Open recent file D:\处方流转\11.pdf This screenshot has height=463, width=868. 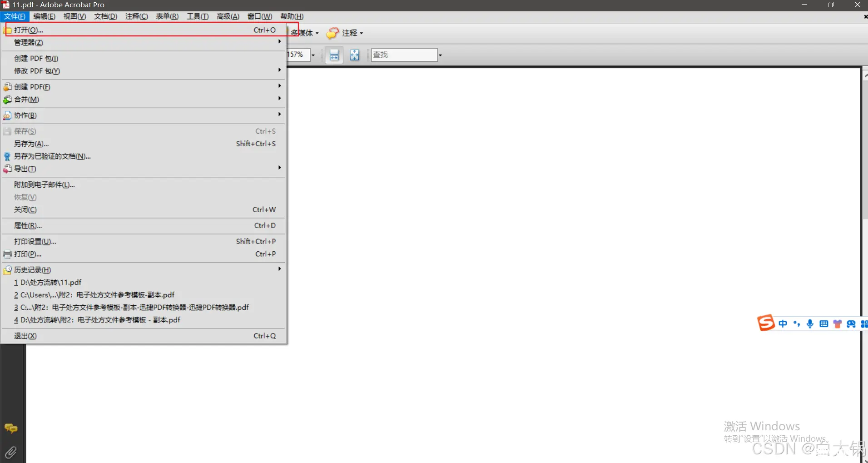(144, 282)
